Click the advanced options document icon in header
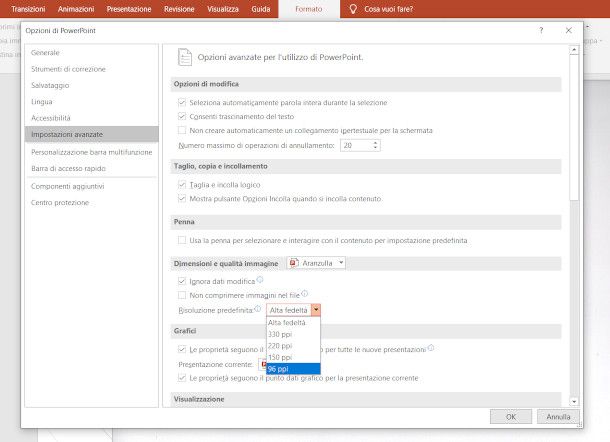 (185, 57)
